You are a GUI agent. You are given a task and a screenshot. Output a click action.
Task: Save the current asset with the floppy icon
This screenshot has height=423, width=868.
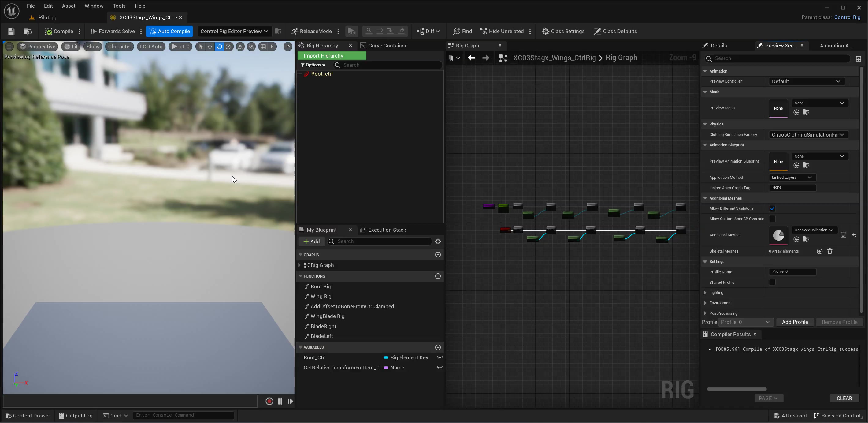11,31
